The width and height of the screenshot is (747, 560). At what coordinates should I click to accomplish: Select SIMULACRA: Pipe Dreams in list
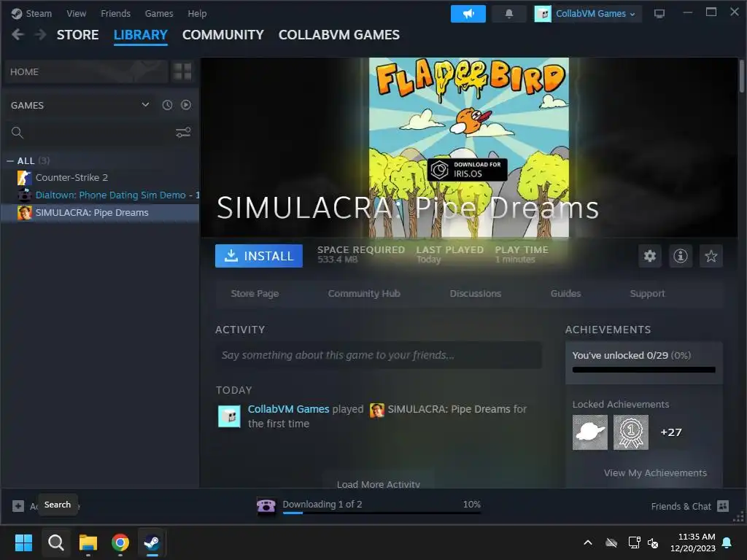tap(100, 212)
